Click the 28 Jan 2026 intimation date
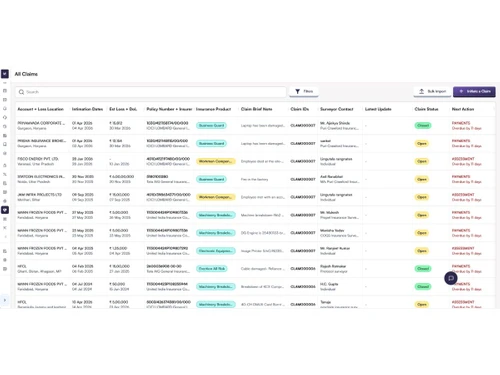This screenshot has height=375, width=500. pyautogui.click(x=82, y=159)
